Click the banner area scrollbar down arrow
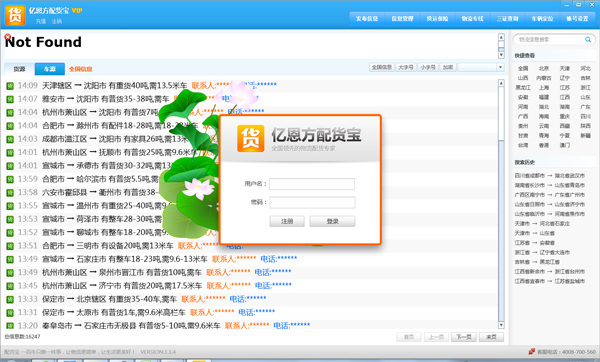The height and width of the screenshot is (362, 600). coord(501,55)
